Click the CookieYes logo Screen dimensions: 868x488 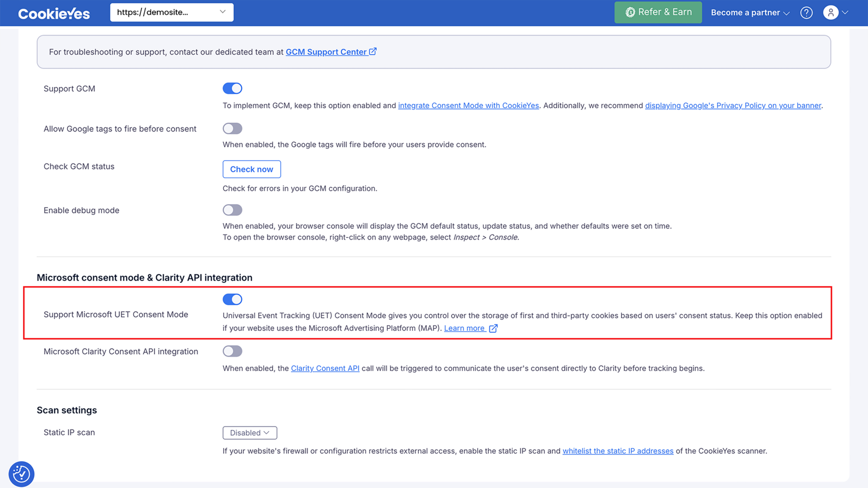pyautogui.click(x=53, y=13)
